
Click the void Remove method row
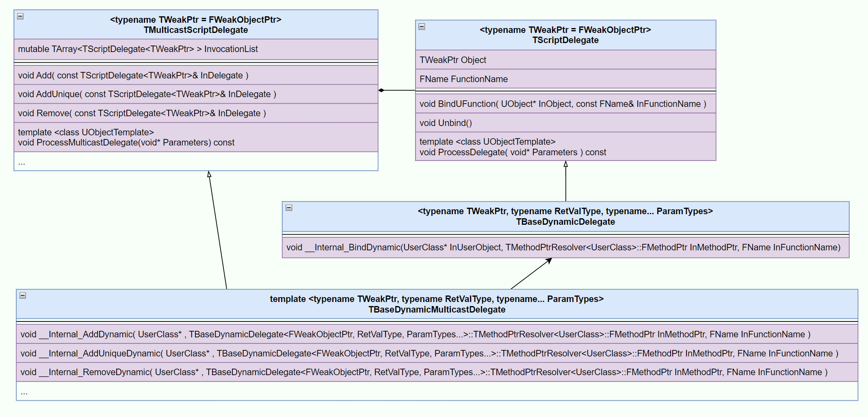point(195,113)
